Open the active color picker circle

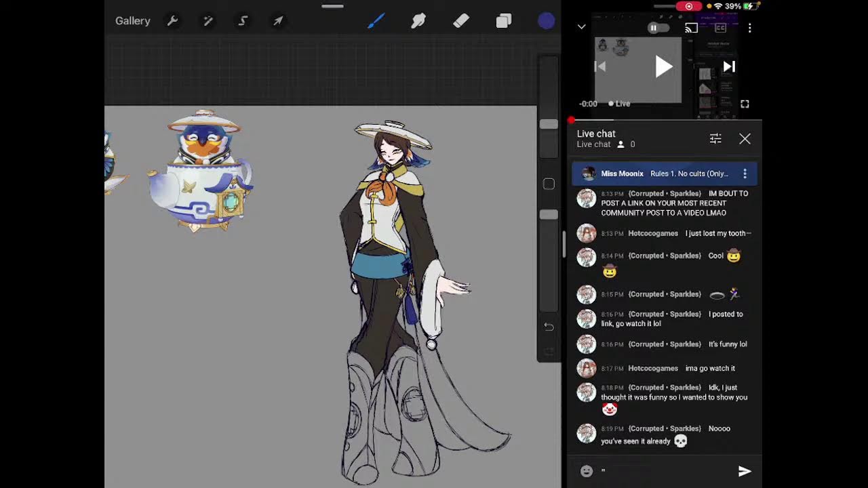pyautogui.click(x=547, y=21)
